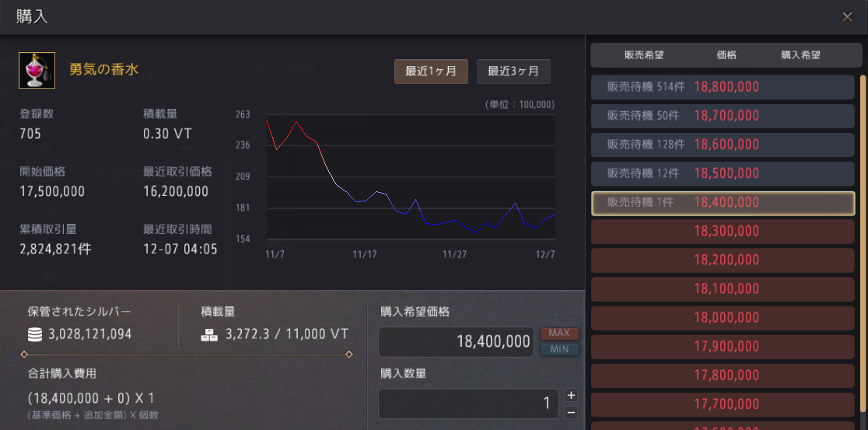Choose the 18,600,000 listing with 128 waiting
The width and height of the screenshot is (868, 430).
723,145
